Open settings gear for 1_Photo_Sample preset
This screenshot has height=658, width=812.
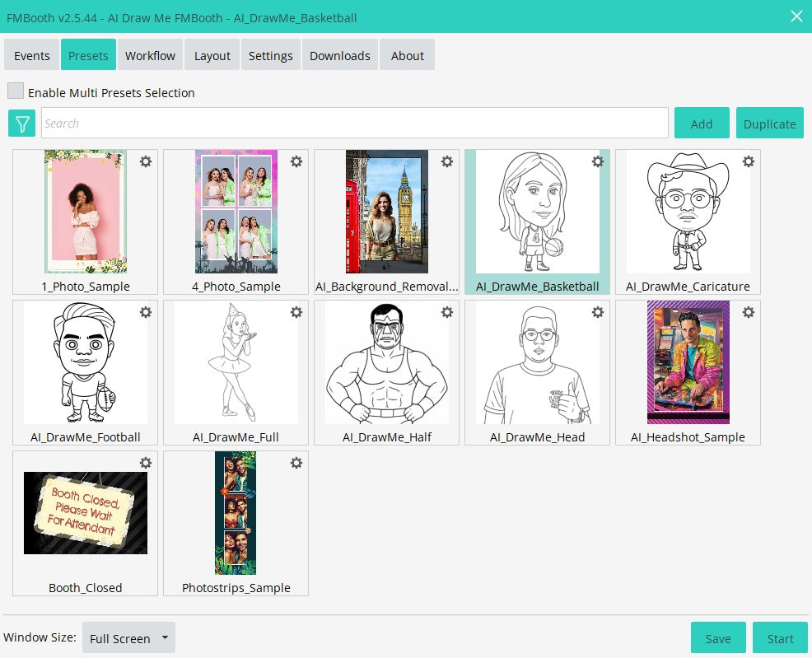pos(146,161)
